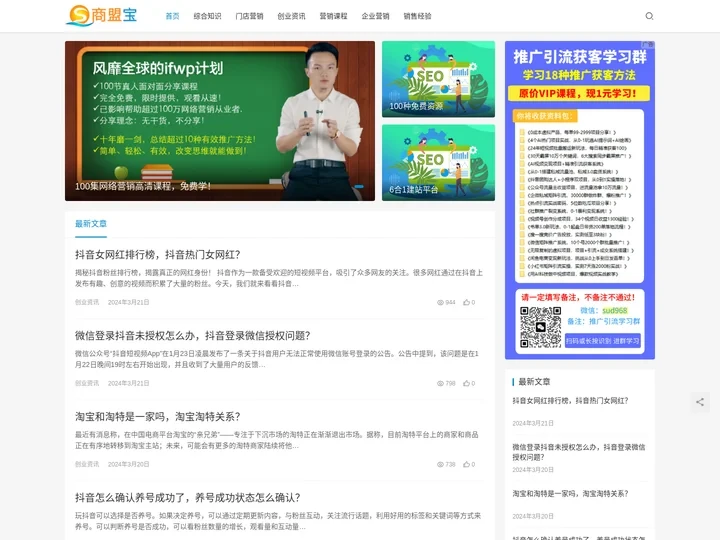Screen dimensions: 720x540
Task: Click 扫码或长按识别 进群学习 button
Action: [602, 341]
